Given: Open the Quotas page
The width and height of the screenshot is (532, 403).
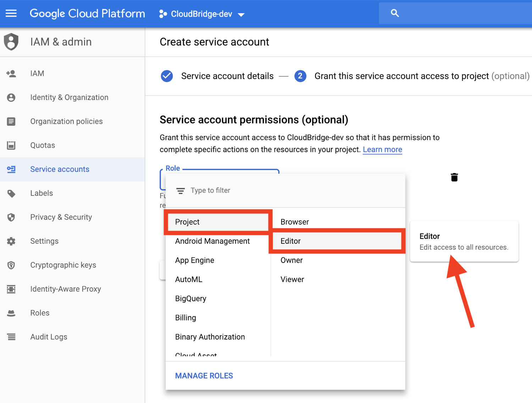Looking at the screenshot, I should 72,145.
